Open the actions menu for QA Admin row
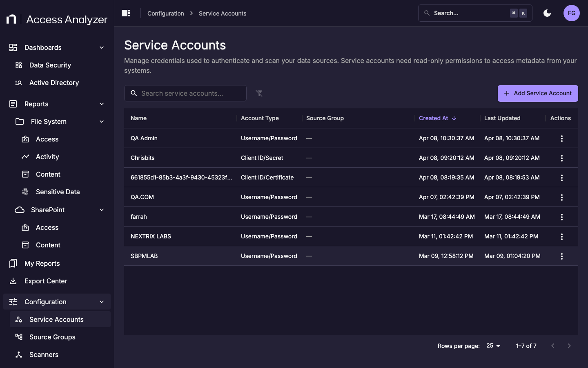 point(562,138)
